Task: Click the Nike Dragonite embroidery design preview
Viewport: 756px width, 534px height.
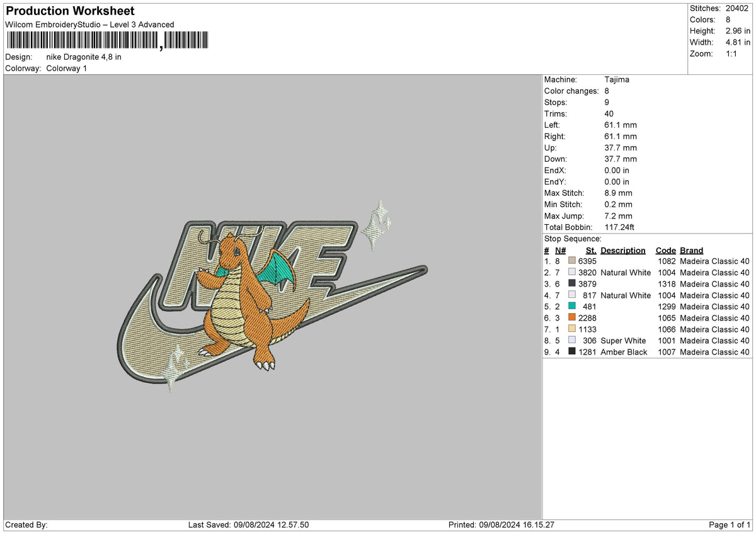Action: (x=272, y=296)
